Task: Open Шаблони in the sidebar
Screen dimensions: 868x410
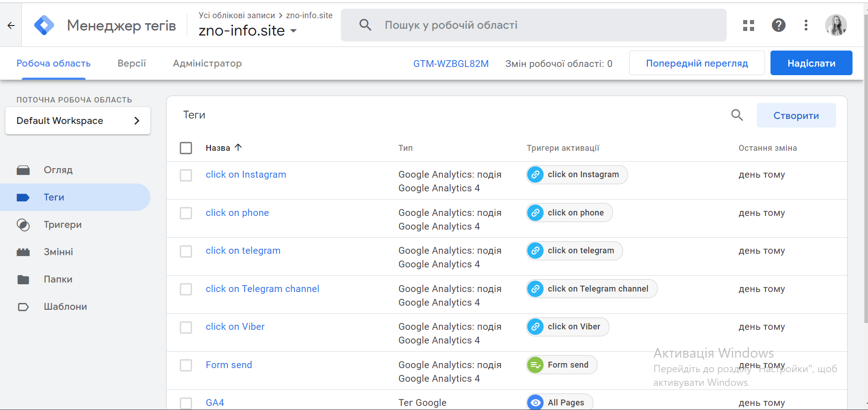Action: [75, 307]
